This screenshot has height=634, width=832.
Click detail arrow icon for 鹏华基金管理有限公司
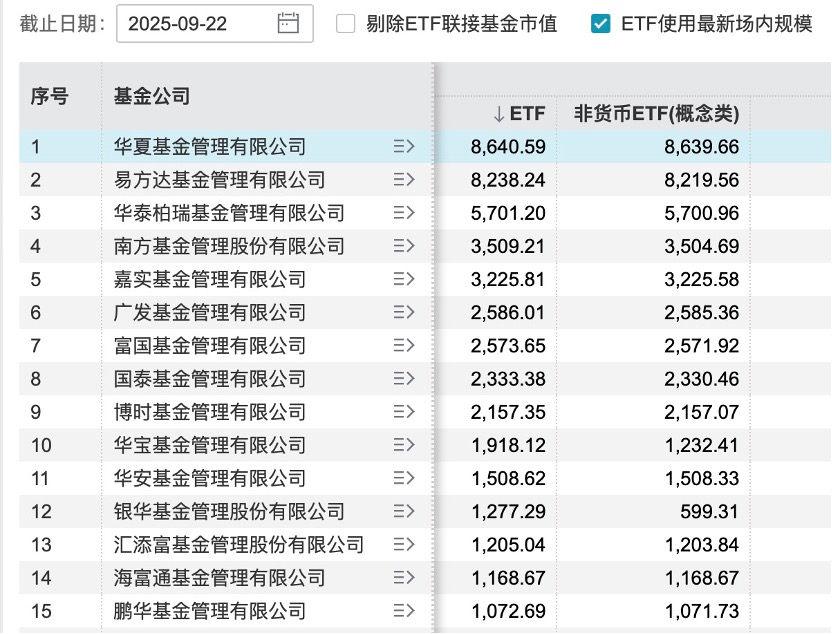coord(404,611)
